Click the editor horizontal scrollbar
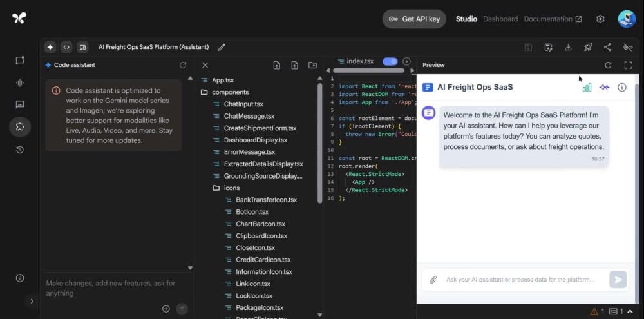The image size is (644, 319). (x=368, y=70)
